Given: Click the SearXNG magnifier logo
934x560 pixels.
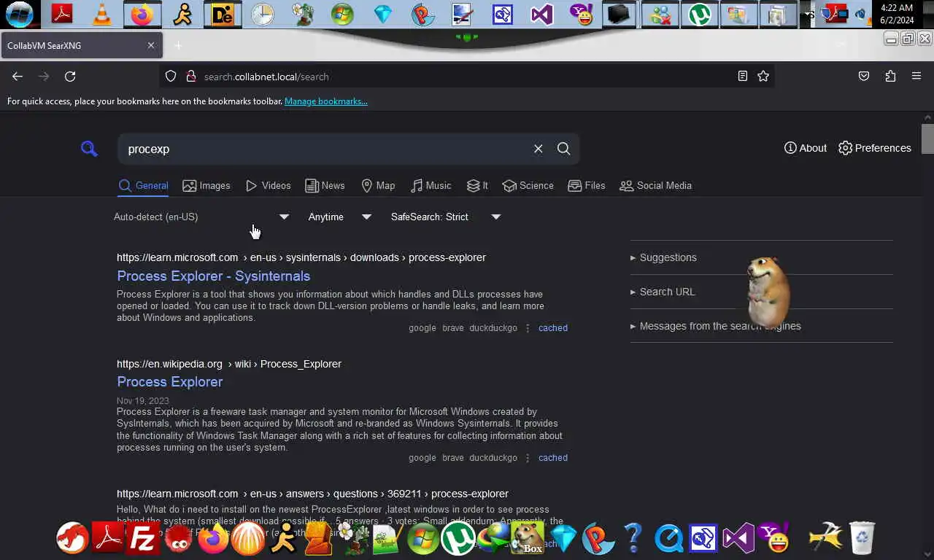Looking at the screenshot, I should point(89,149).
